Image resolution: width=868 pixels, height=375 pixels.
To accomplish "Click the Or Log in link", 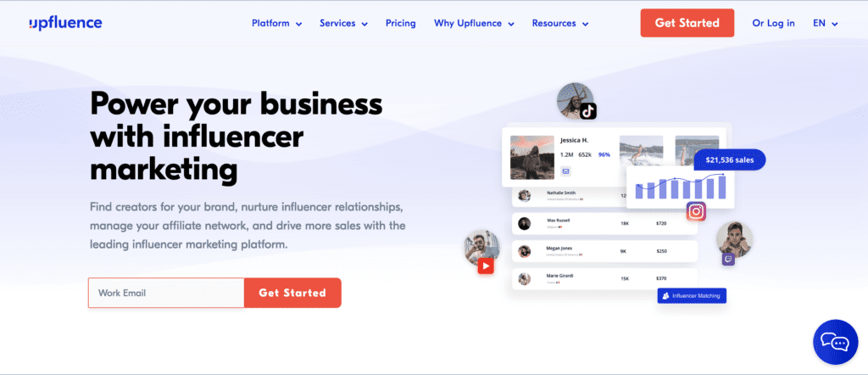I will coord(773,23).
